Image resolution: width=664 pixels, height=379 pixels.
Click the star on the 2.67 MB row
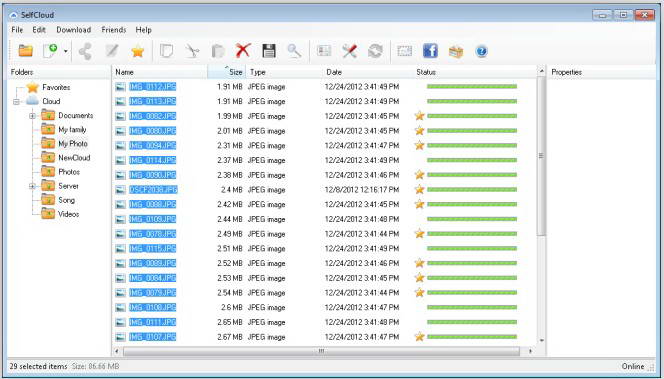419,337
